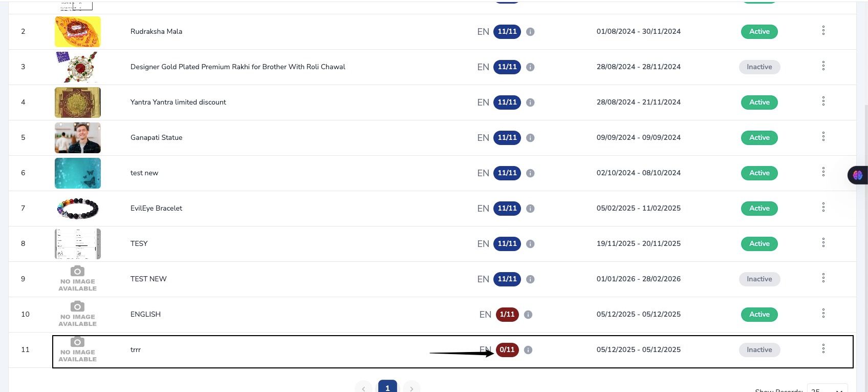Open actions menu for test new row

pyautogui.click(x=823, y=172)
